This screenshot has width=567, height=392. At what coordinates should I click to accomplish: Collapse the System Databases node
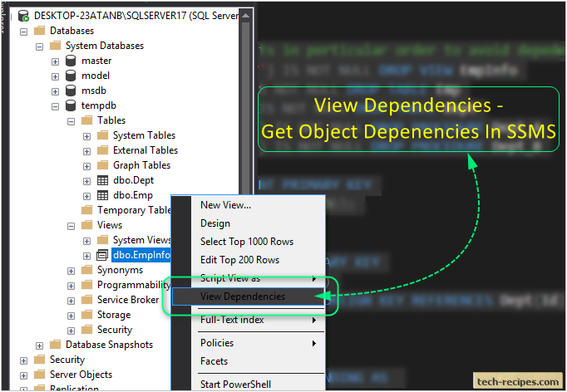coord(39,47)
